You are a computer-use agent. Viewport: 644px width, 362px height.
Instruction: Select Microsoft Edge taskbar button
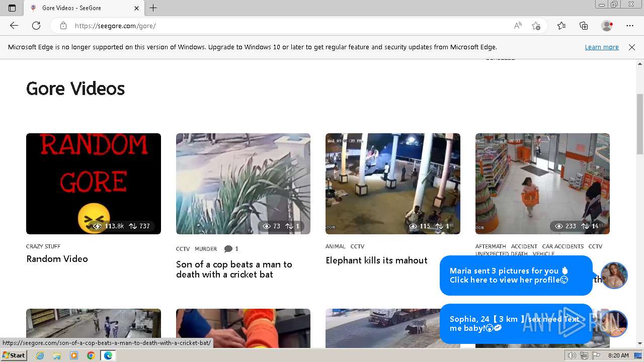108,355
